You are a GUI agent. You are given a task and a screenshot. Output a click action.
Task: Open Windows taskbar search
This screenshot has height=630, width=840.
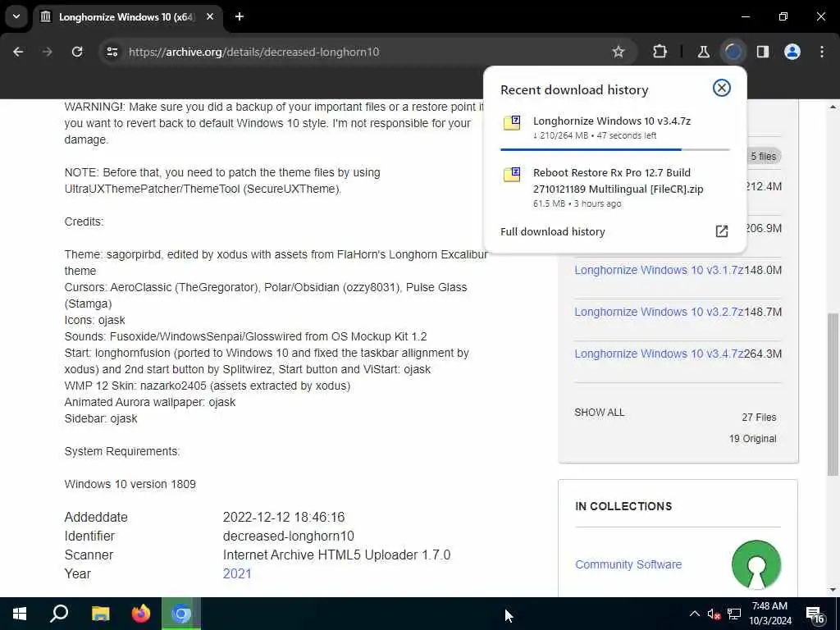59,614
